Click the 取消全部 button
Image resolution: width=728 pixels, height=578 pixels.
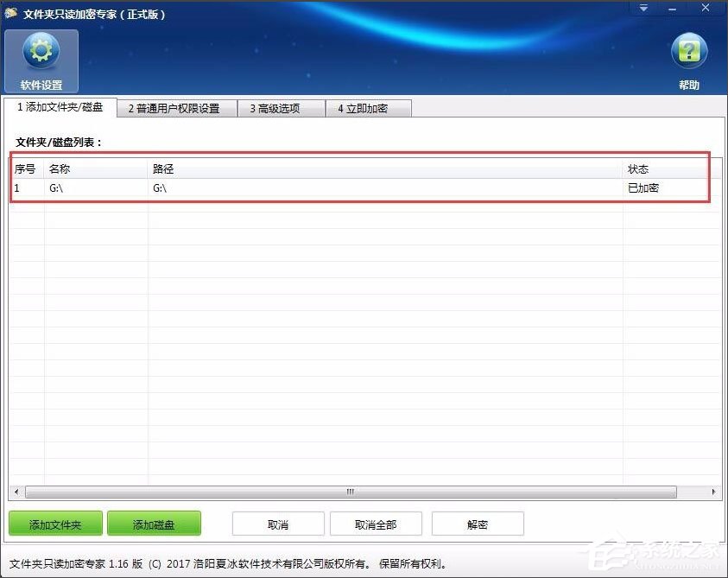375,524
